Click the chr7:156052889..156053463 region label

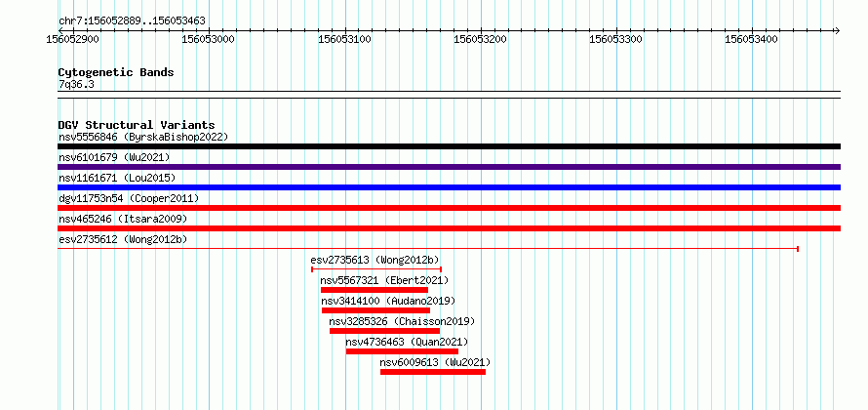pyautogui.click(x=132, y=21)
